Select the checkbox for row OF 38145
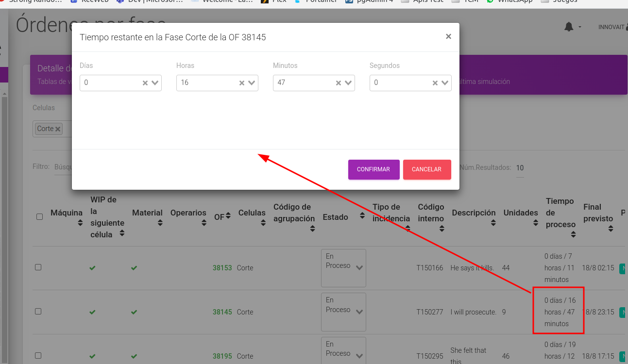This screenshot has height=364, width=628. point(38,312)
